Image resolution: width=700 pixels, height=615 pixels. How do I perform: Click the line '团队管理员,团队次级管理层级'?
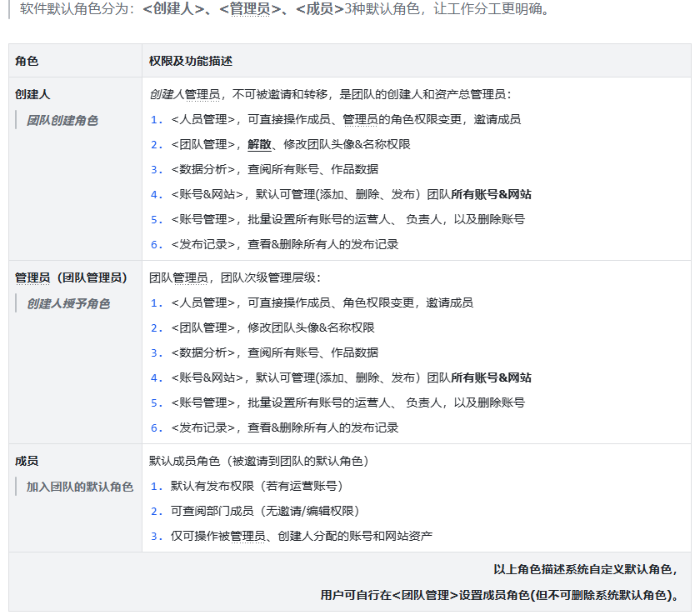(x=235, y=277)
